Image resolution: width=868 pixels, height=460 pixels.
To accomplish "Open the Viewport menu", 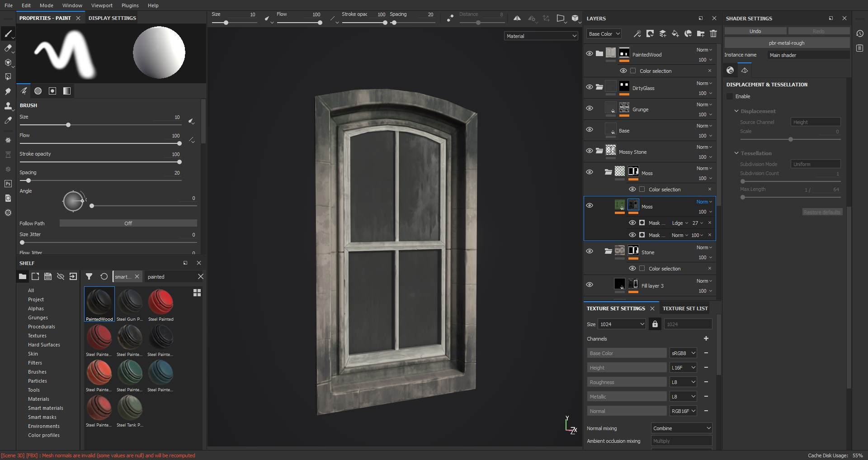I will tap(102, 5).
